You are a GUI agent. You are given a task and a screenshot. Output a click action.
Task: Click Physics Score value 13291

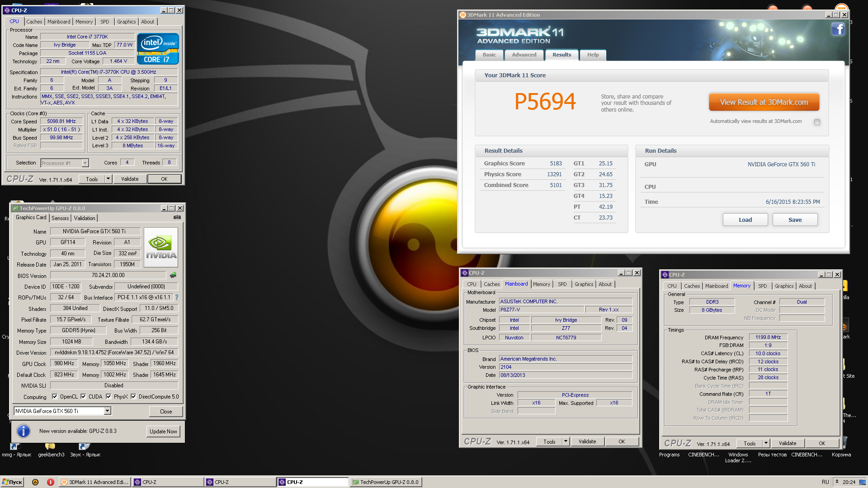pyautogui.click(x=554, y=174)
